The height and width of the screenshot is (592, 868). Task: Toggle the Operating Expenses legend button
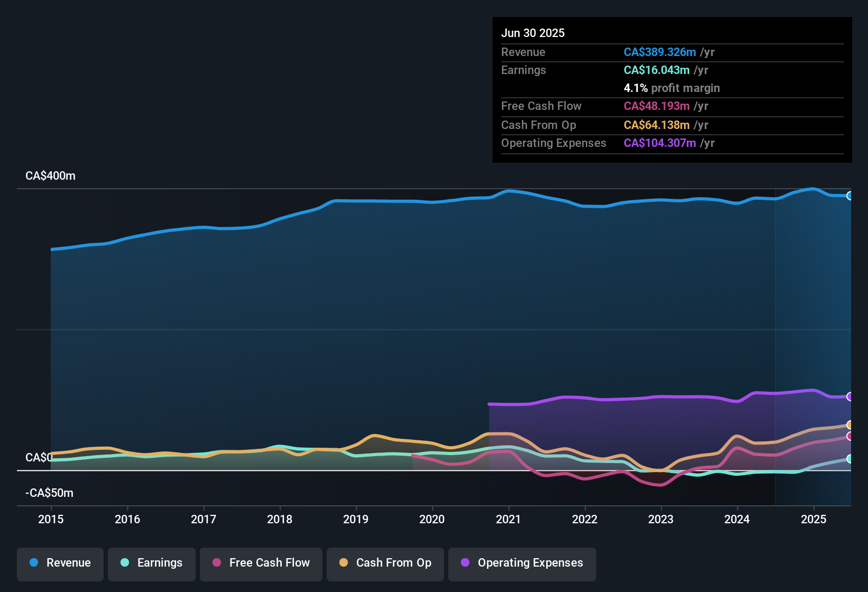522,564
